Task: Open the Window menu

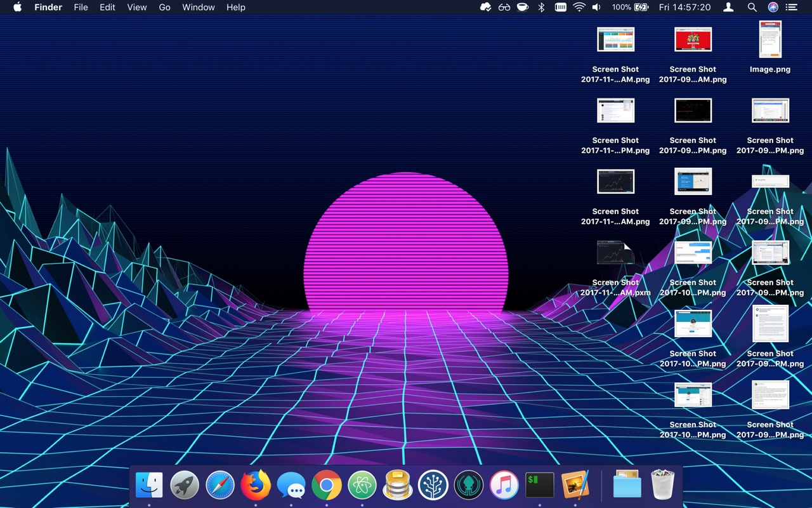Action: tap(199, 8)
